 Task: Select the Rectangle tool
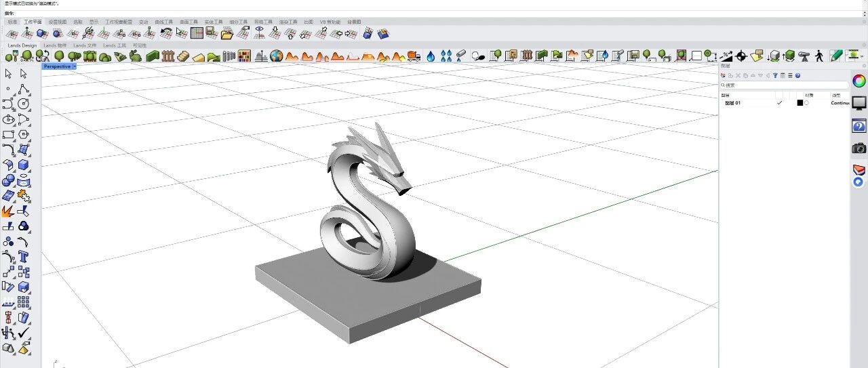click(8, 134)
